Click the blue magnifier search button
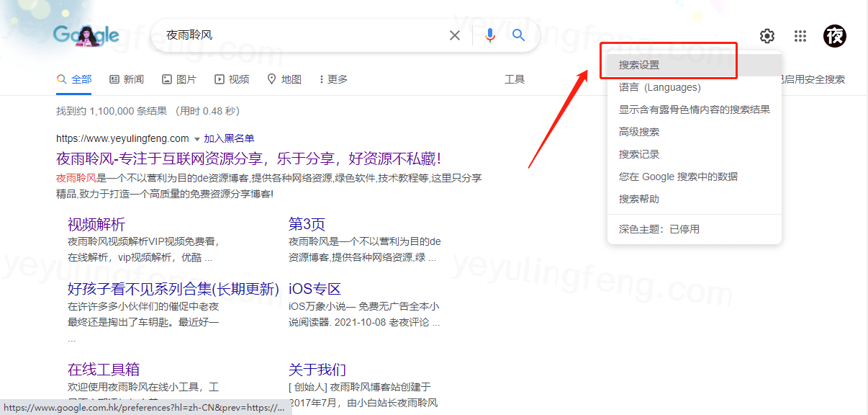This screenshot has width=868, height=415. click(519, 35)
